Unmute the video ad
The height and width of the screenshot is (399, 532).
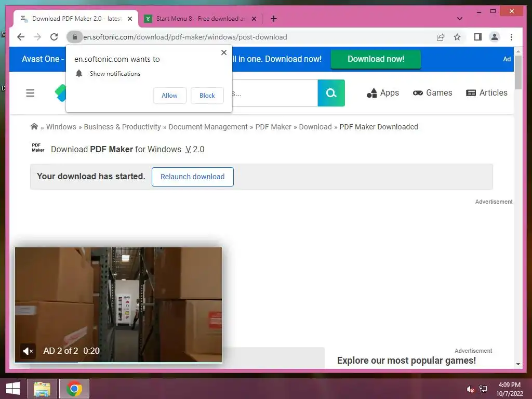coord(28,351)
